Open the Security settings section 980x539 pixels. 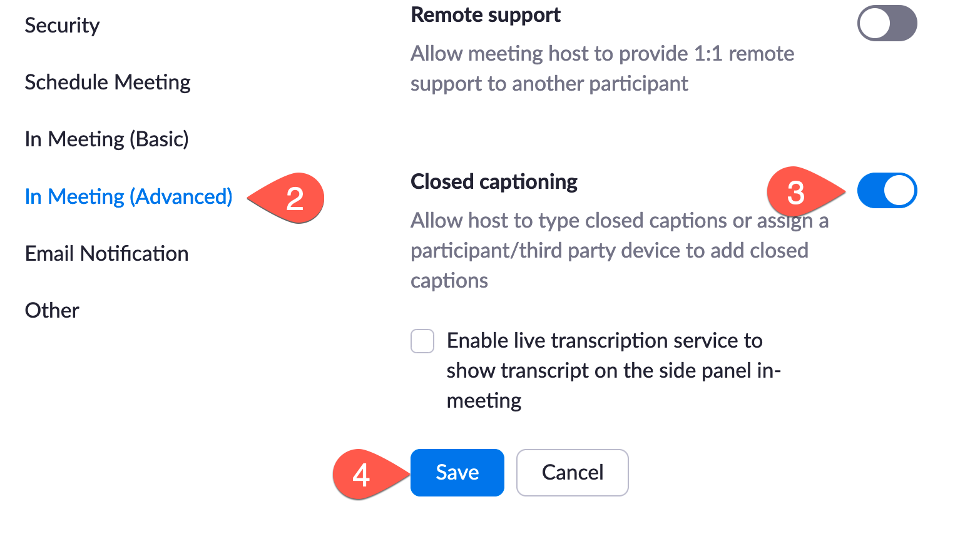pyautogui.click(x=62, y=25)
